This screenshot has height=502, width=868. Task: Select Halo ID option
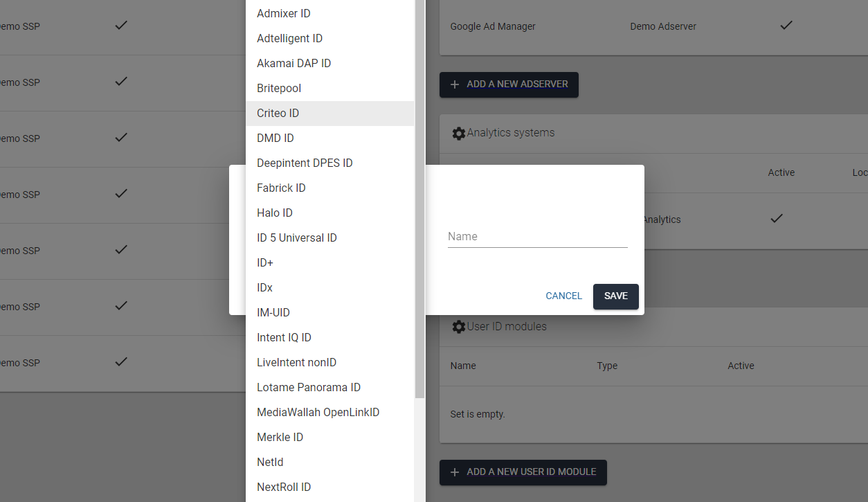(330, 213)
